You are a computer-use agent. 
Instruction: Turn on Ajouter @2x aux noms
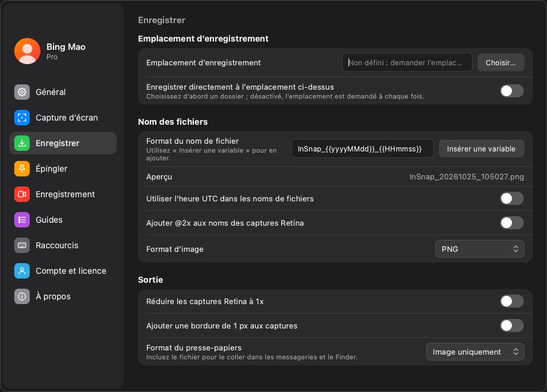tap(512, 223)
